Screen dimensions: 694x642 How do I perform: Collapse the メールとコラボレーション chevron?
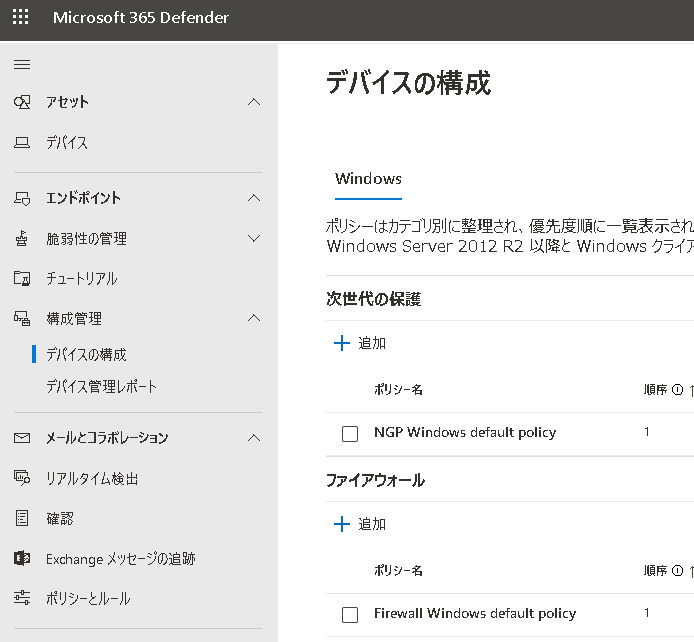click(x=254, y=438)
